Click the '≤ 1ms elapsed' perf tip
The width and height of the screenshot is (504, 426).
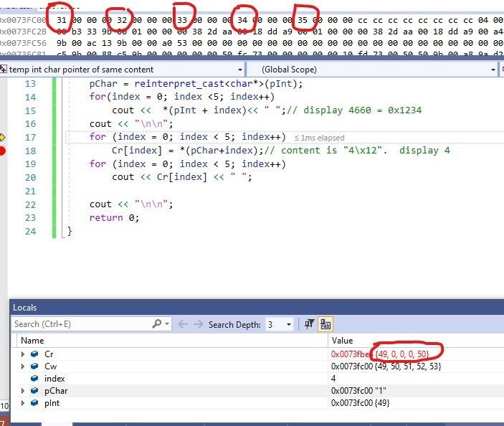coord(319,138)
